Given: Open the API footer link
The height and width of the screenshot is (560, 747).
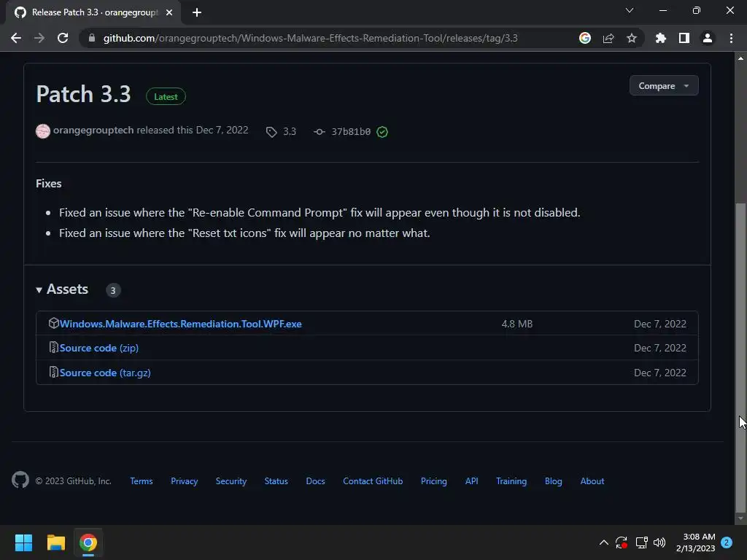Looking at the screenshot, I should [x=472, y=481].
